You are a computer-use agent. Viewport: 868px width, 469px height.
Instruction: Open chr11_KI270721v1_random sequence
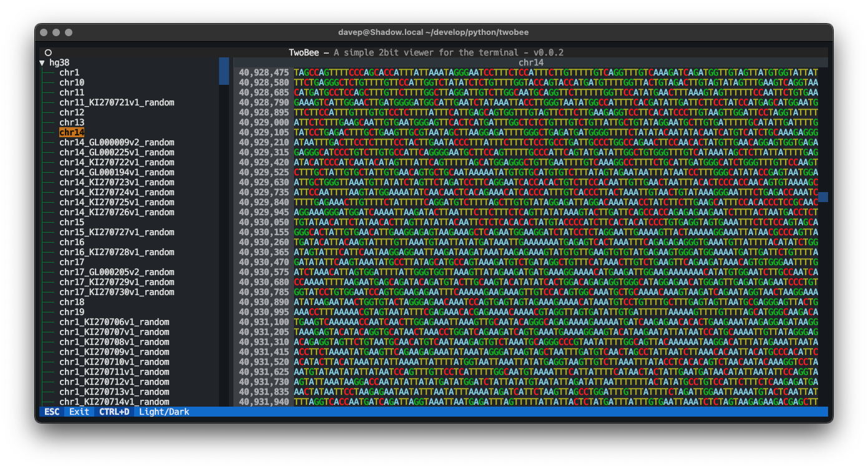[x=115, y=102]
